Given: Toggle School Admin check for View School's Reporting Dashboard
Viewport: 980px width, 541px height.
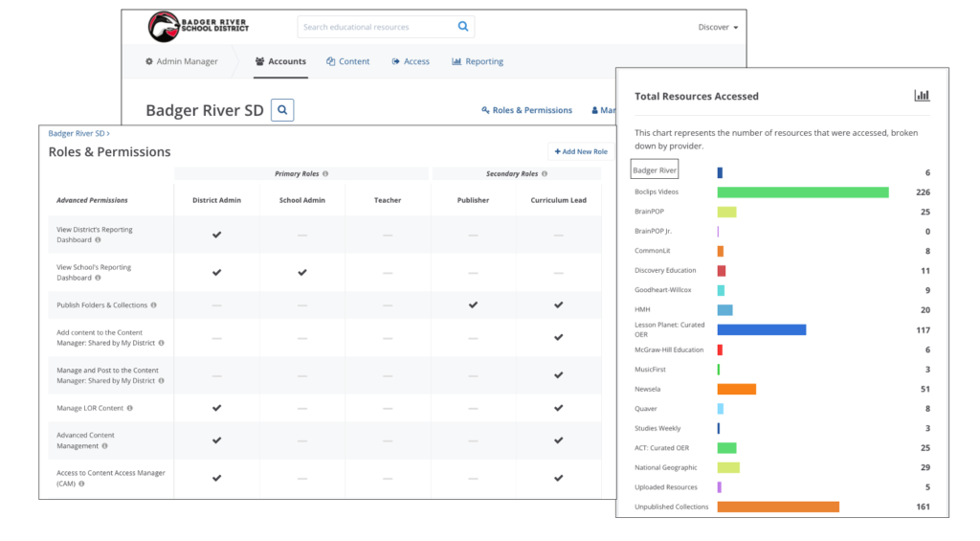Looking at the screenshot, I should (x=302, y=272).
